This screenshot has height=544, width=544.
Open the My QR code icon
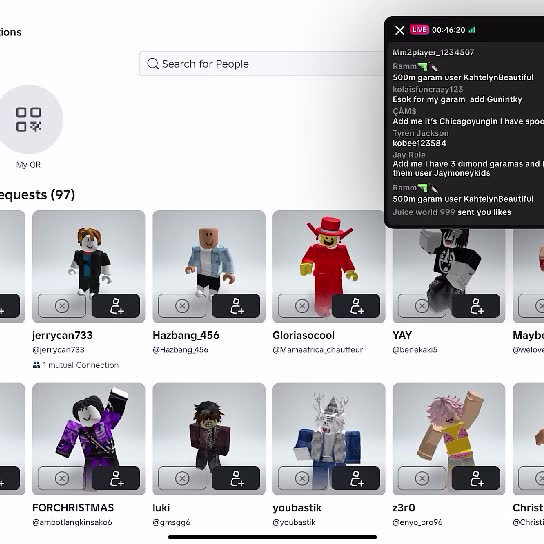coord(28,119)
